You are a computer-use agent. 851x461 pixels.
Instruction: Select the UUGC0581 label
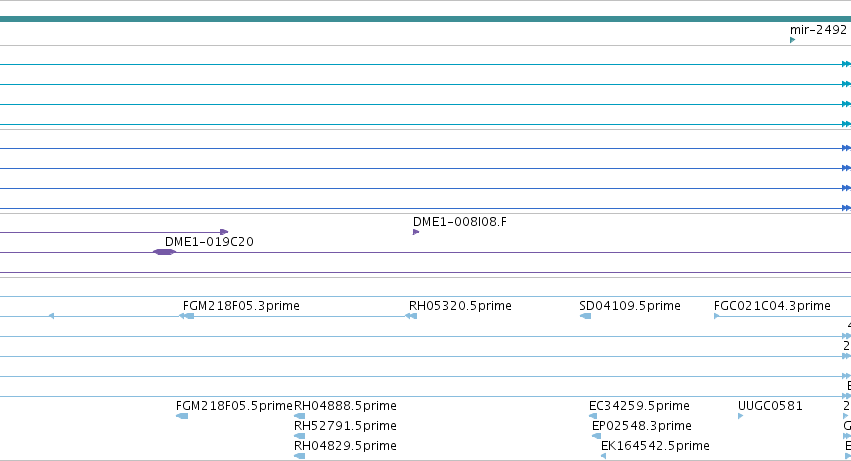[x=770, y=406]
